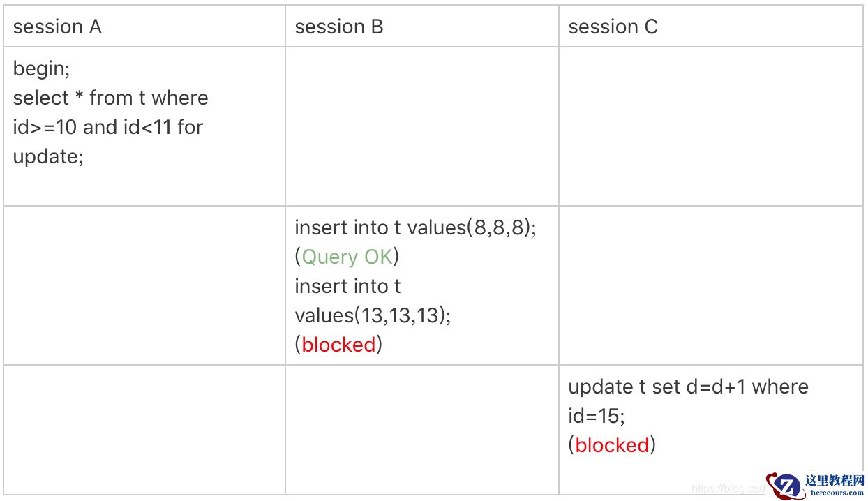The width and height of the screenshot is (868, 501).
Task: Select the session C column header
Action: tap(613, 27)
